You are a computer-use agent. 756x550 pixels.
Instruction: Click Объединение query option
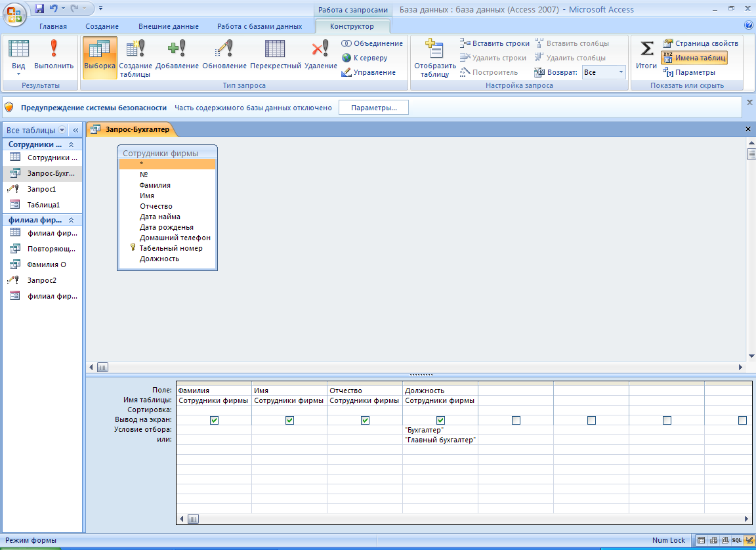pyautogui.click(x=371, y=43)
